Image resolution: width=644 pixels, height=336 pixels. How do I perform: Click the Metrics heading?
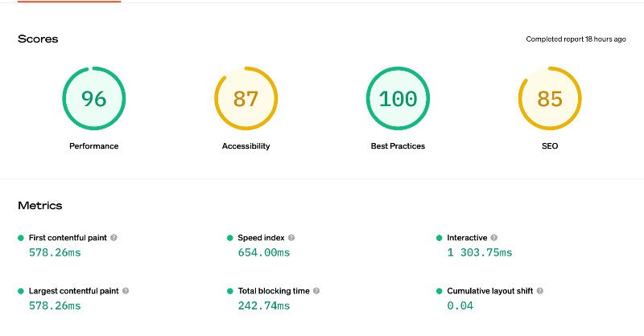[x=39, y=206]
